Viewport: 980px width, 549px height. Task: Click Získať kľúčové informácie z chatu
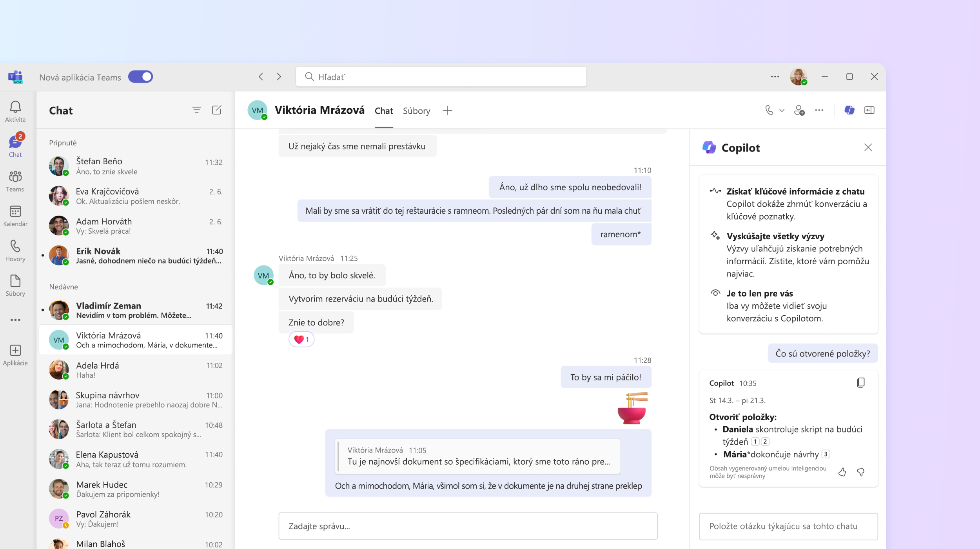point(795,191)
